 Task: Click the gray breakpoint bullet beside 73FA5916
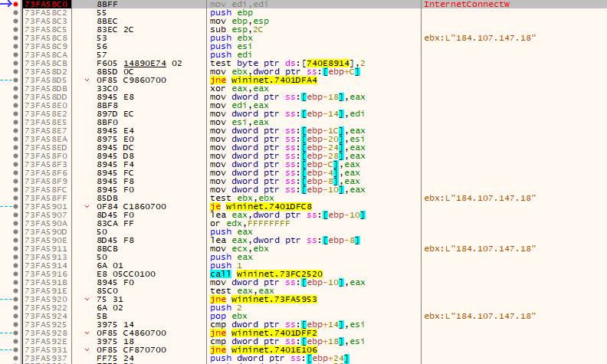coord(16,272)
